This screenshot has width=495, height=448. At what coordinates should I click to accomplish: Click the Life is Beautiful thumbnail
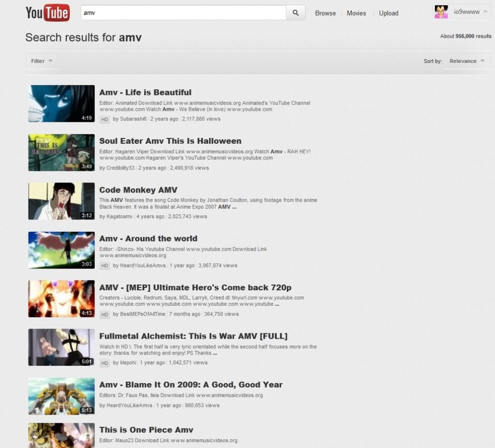[61, 104]
